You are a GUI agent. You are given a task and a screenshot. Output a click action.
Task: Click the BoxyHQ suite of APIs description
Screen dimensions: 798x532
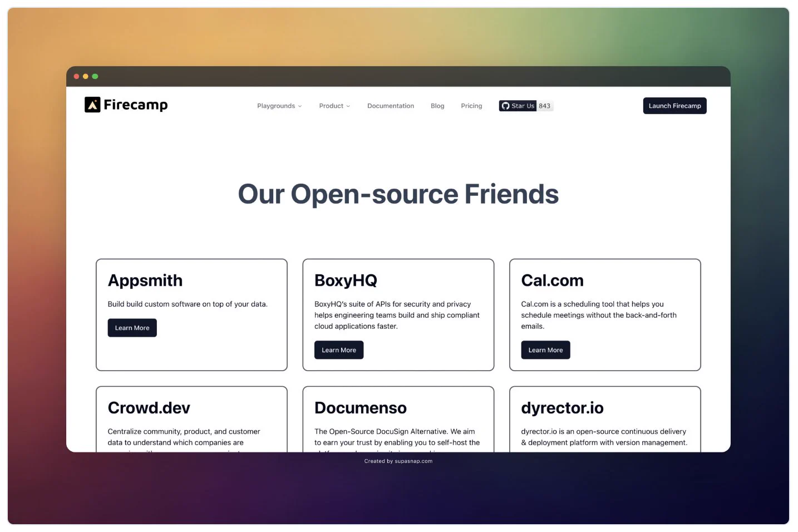coord(397,315)
